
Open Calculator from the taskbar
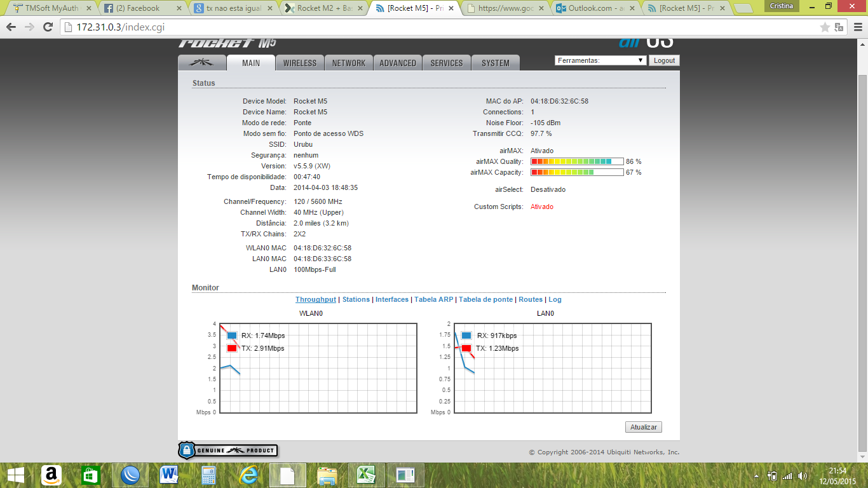tap(208, 475)
